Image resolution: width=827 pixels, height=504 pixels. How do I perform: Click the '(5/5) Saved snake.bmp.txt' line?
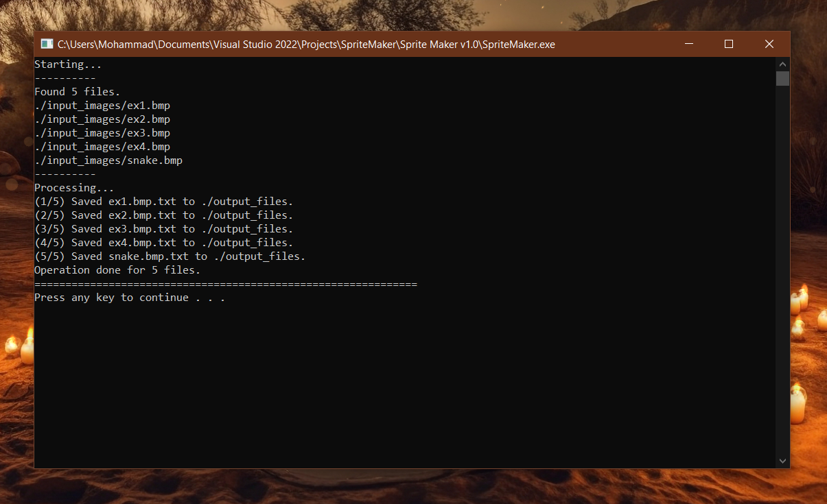[x=170, y=256]
